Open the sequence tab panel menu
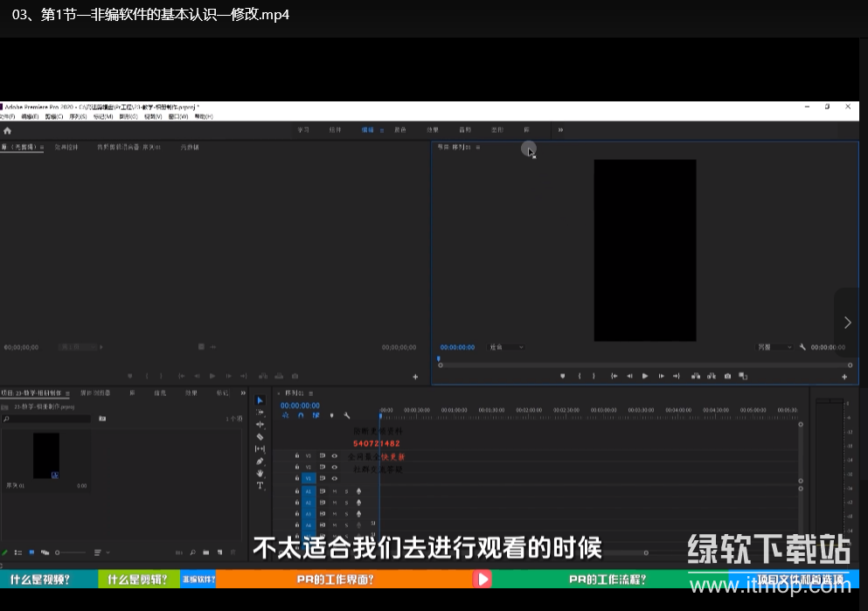This screenshot has height=611, width=868. pos(311,393)
